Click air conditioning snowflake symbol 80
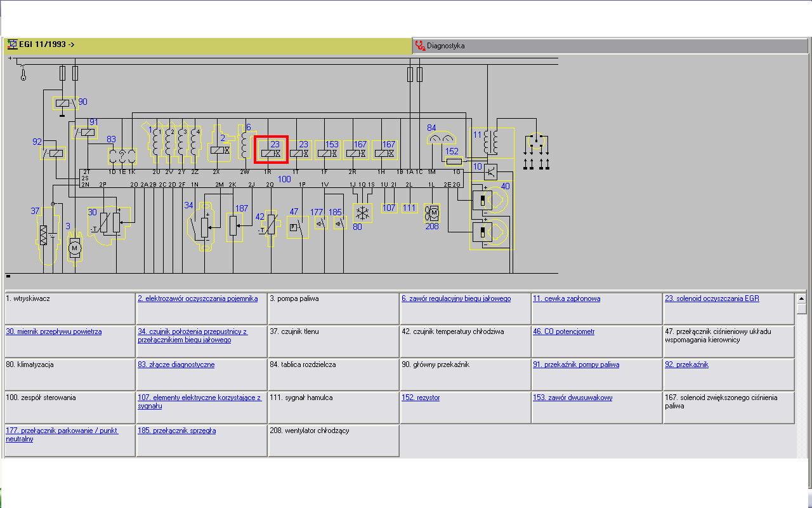The width and height of the screenshot is (812, 508). pos(363,211)
